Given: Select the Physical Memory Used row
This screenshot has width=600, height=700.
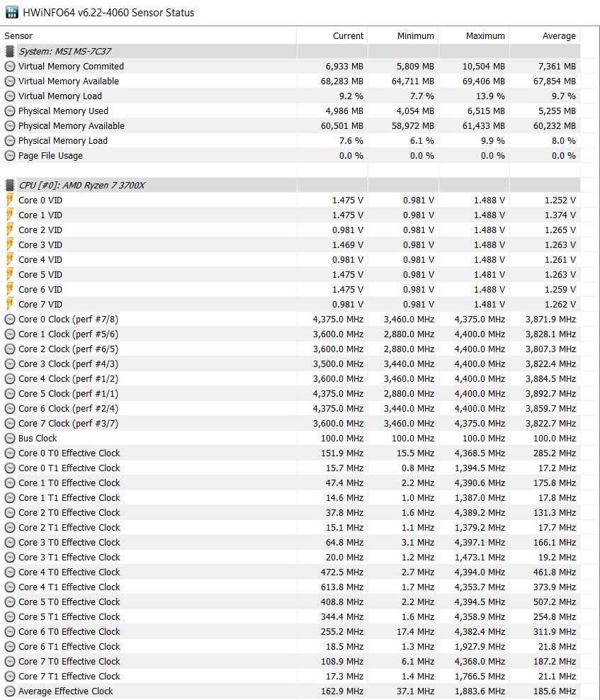Looking at the screenshot, I should [63, 111].
